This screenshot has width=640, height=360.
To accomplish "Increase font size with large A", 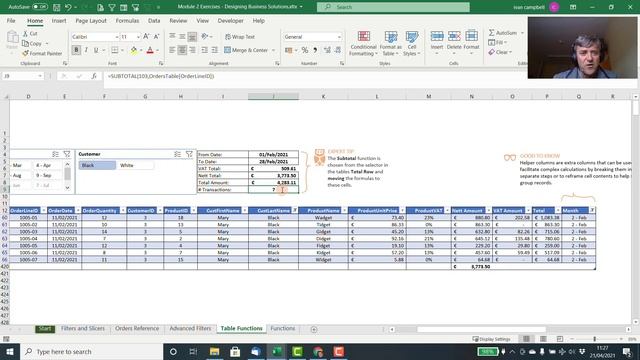I will (x=146, y=37).
